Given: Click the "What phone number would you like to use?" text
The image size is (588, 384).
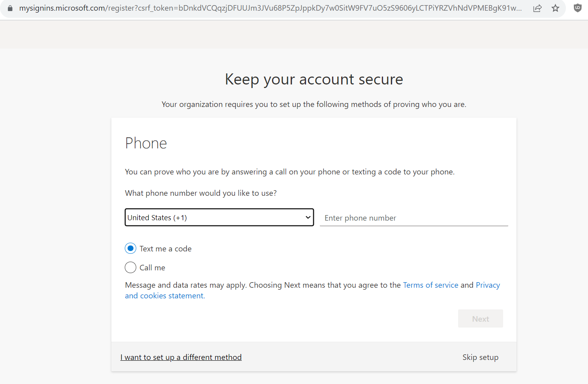Looking at the screenshot, I should click(201, 193).
